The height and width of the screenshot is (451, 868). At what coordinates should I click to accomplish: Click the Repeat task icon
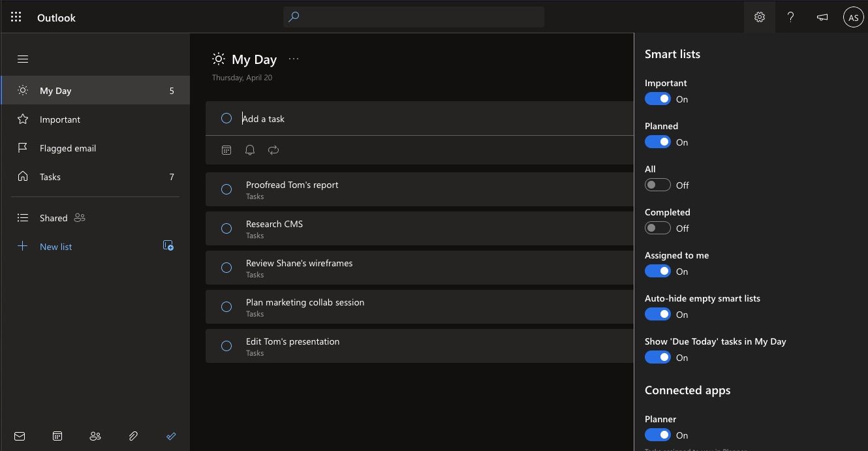273,150
